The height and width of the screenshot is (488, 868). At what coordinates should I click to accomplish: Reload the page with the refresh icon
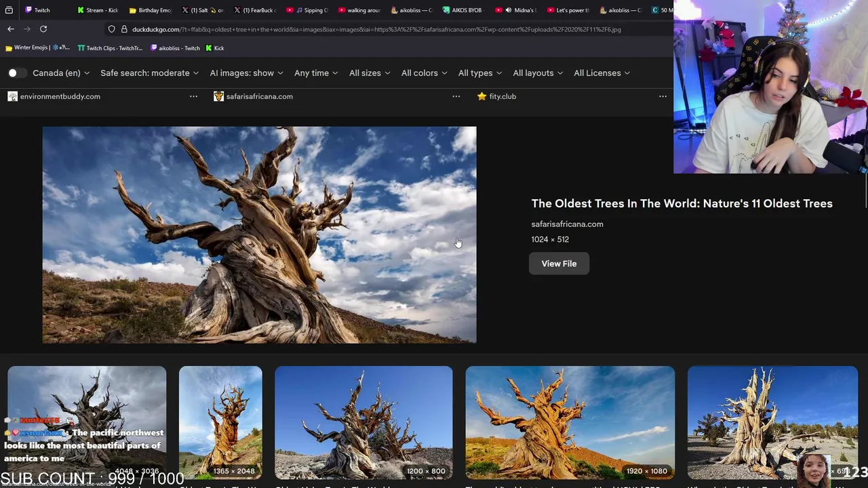pos(43,29)
